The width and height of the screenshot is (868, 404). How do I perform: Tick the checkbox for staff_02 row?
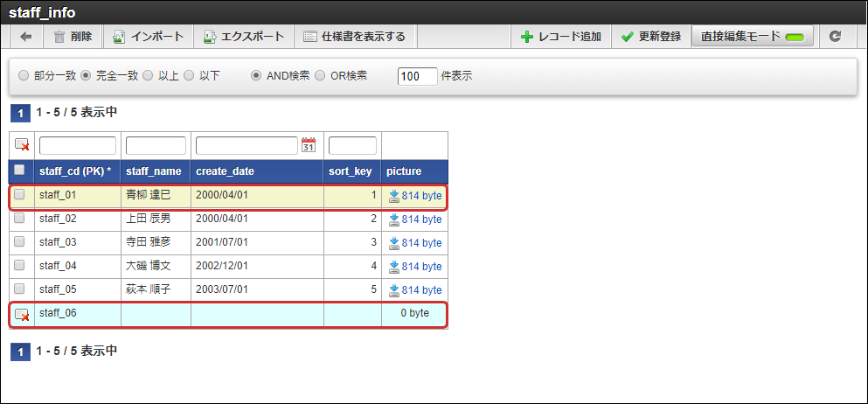click(x=20, y=219)
